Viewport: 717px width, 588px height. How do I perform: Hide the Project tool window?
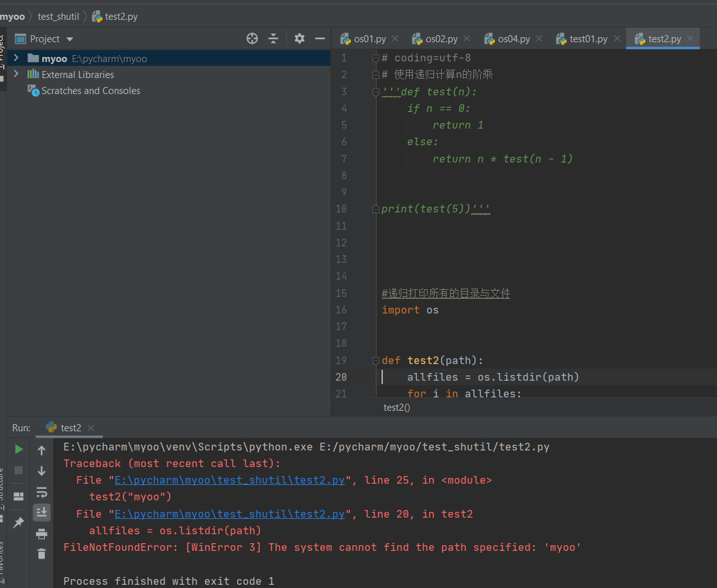point(320,39)
